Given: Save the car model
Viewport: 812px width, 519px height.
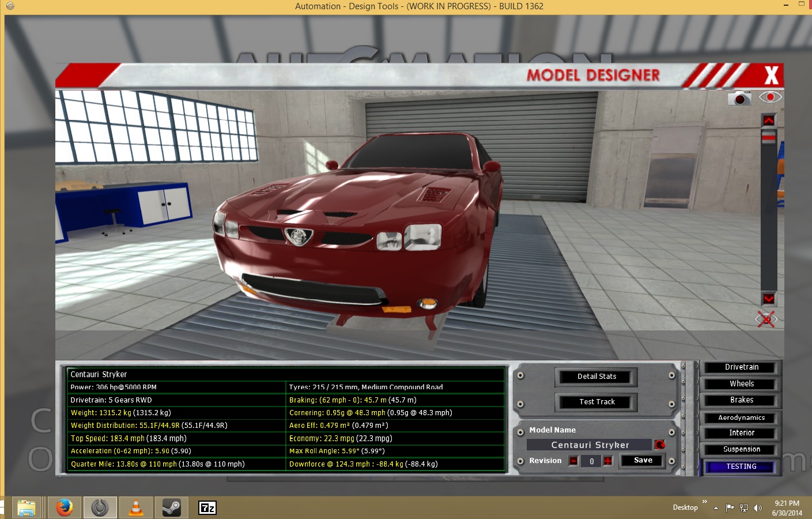Looking at the screenshot, I should (x=643, y=460).
